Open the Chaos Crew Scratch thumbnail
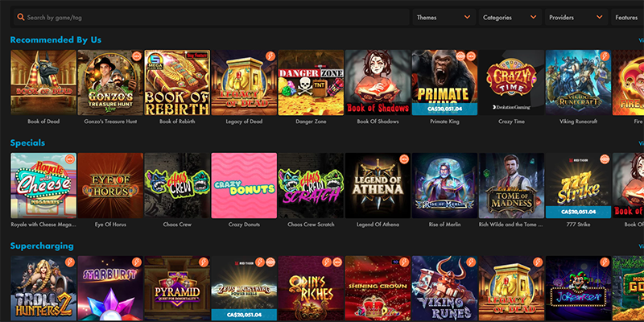This screenshot has height=322, width=644. 311,186
